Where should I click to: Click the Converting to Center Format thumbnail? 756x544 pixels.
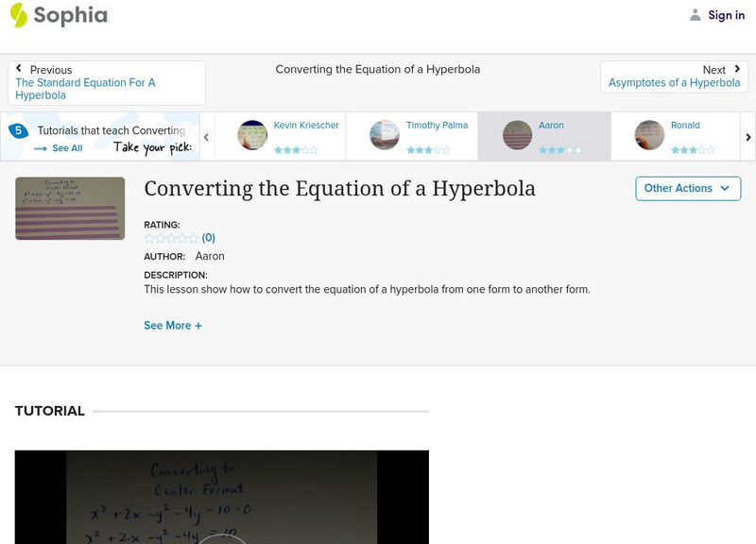click(x=69, y=208)
